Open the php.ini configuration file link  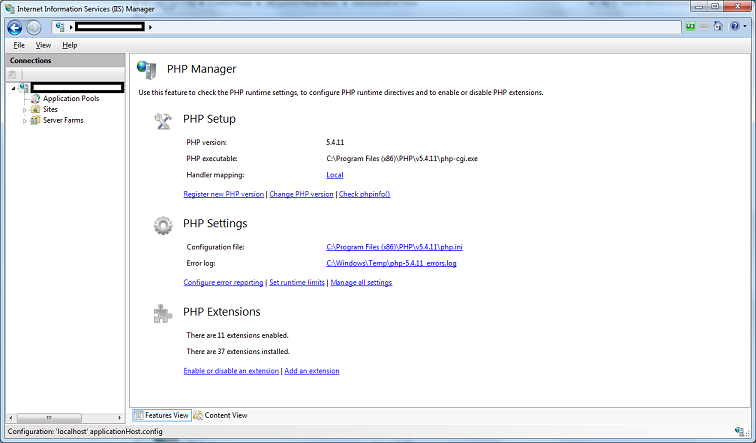(x=394, y=247)
